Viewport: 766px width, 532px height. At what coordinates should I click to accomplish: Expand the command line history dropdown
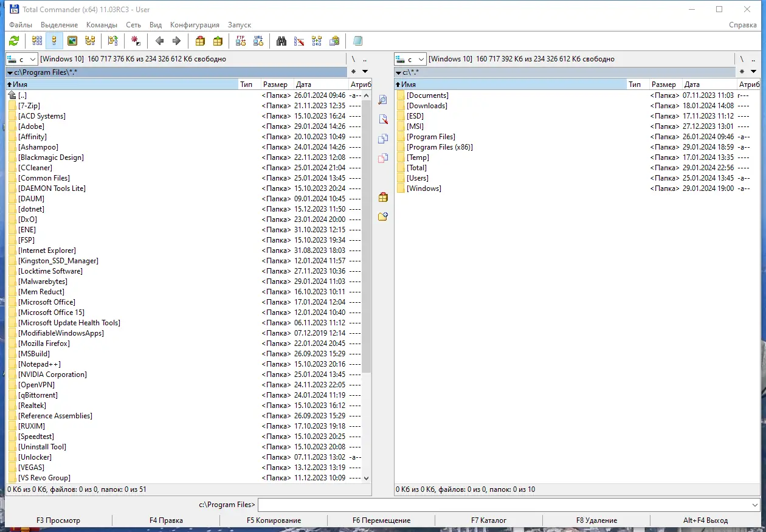pos(755,505)
